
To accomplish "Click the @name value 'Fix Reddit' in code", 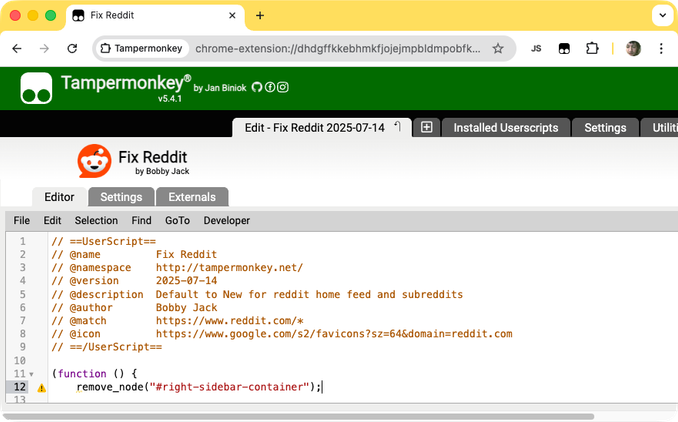I will [186, 255].
